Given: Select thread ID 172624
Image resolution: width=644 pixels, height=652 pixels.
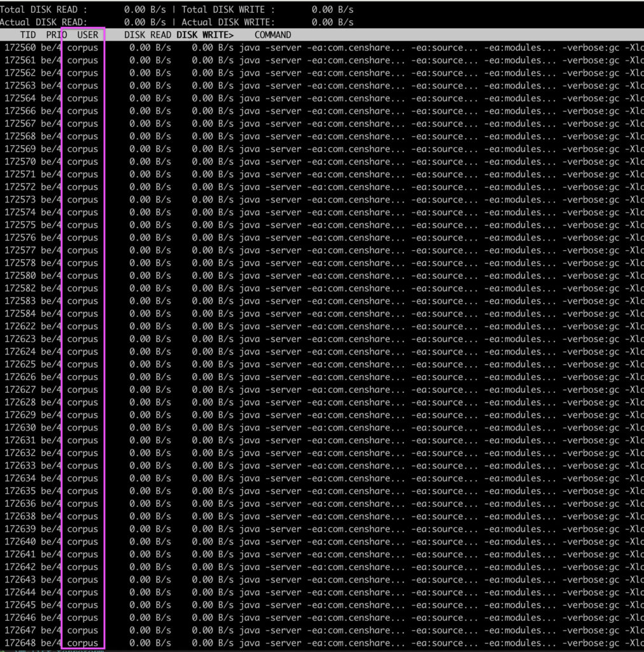Looking at the screenshot, I should click(x=20, y=351).
